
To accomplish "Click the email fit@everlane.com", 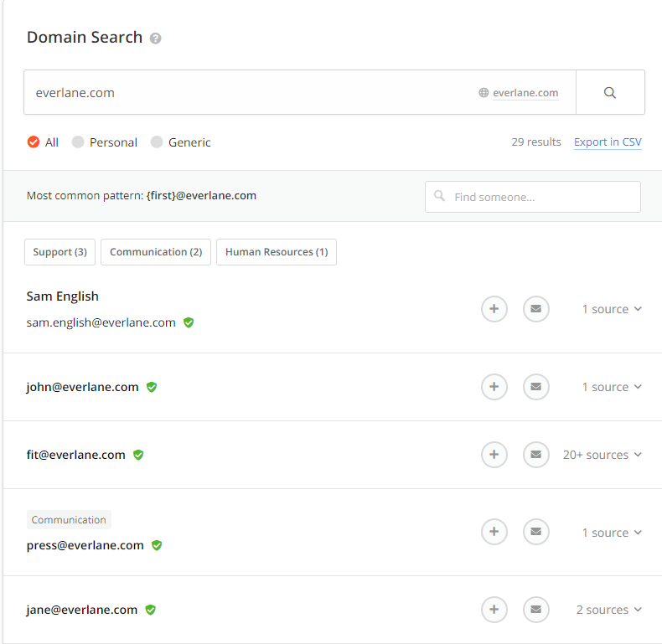I will click(x=76, y=455).
